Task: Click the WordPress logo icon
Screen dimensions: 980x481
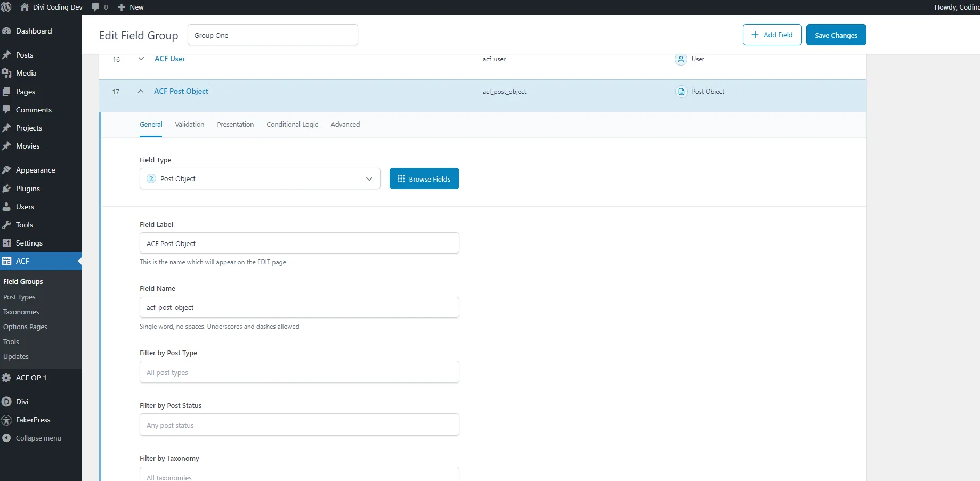Action: [6, 7]
